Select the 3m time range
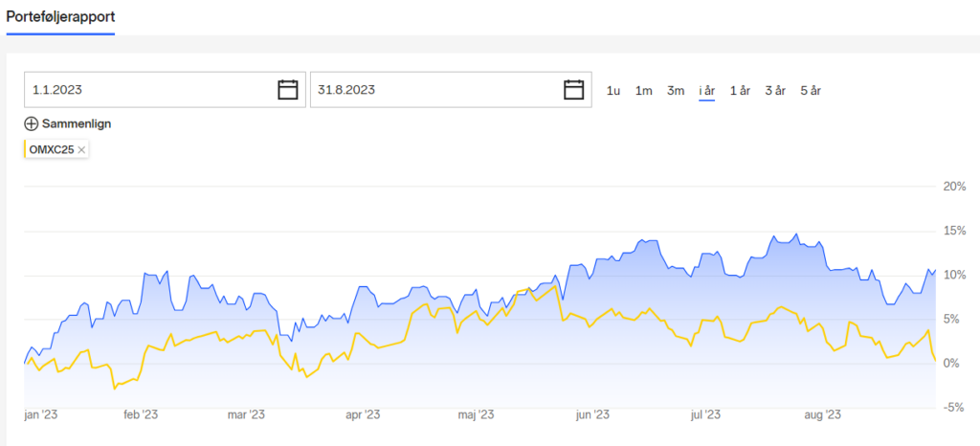 (676, 91)
